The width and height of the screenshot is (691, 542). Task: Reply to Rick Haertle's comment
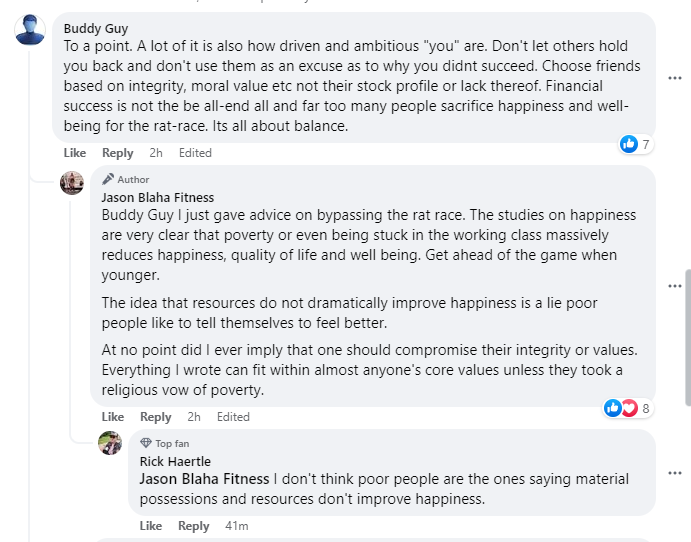point(193,526)
